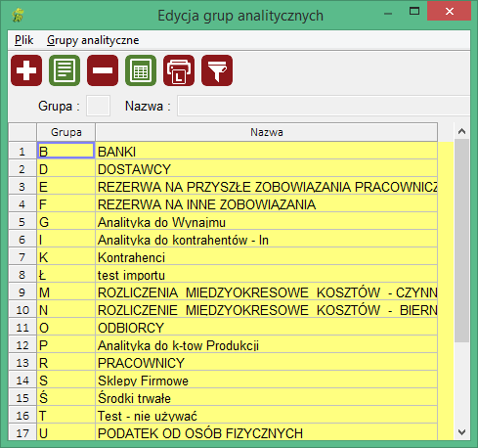478x448 pixels.
Task: Open the Grupy analityczne menu
Action: click(x=93, y=40)
